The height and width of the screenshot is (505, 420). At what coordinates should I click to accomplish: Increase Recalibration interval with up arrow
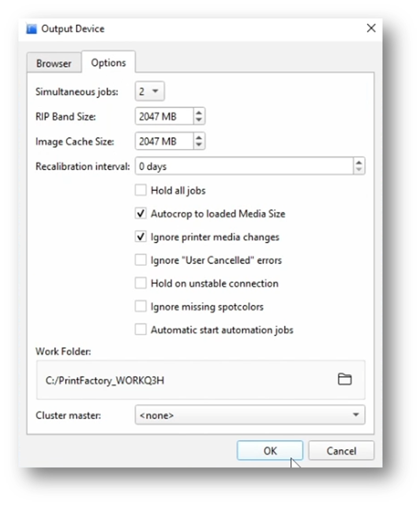tap(359, 162)
